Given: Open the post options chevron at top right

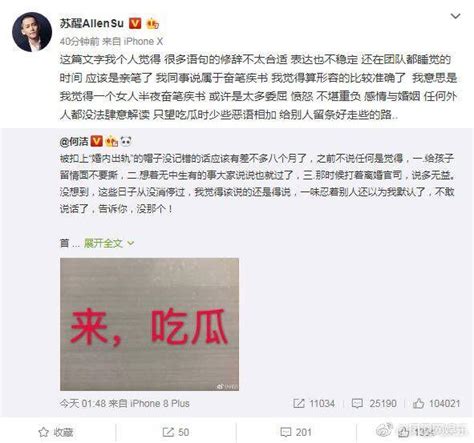Looking at the screenshot, I should point(455,16).
